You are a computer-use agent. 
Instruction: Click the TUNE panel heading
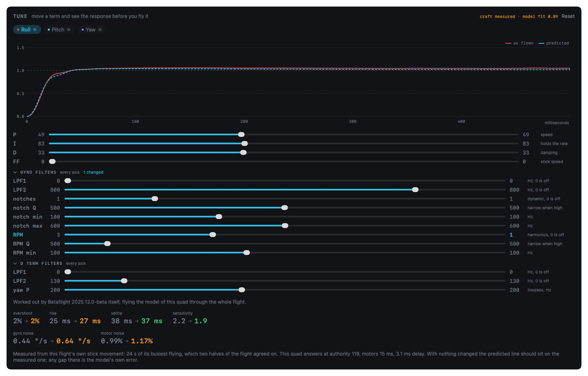click(20, 16)
